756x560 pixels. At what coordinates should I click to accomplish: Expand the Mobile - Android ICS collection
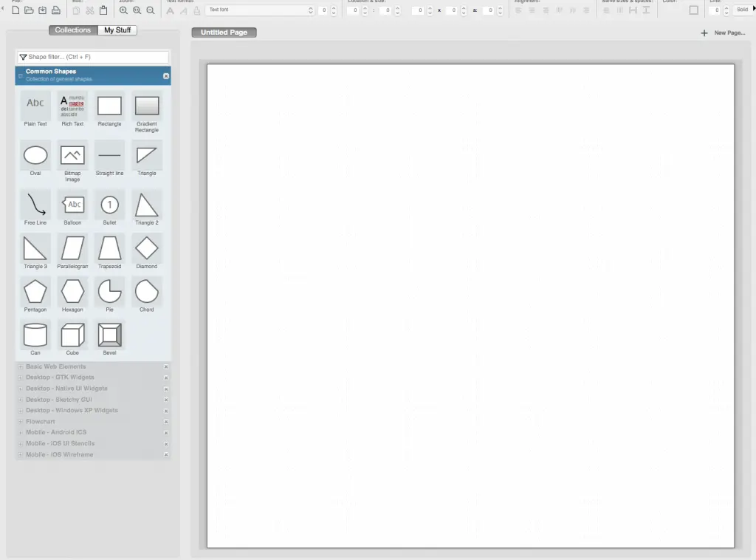pyautogui.click(x=56, y=432)
